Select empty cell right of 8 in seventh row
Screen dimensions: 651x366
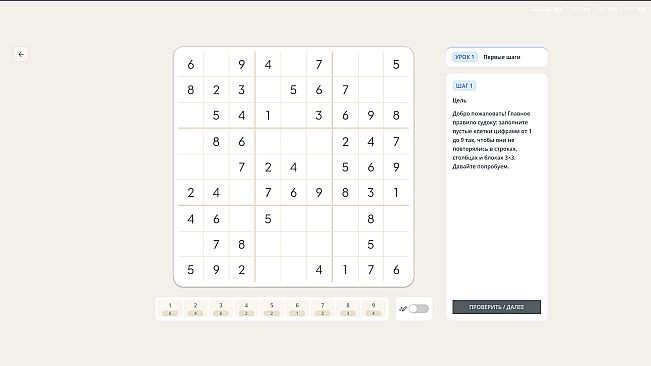396,219
